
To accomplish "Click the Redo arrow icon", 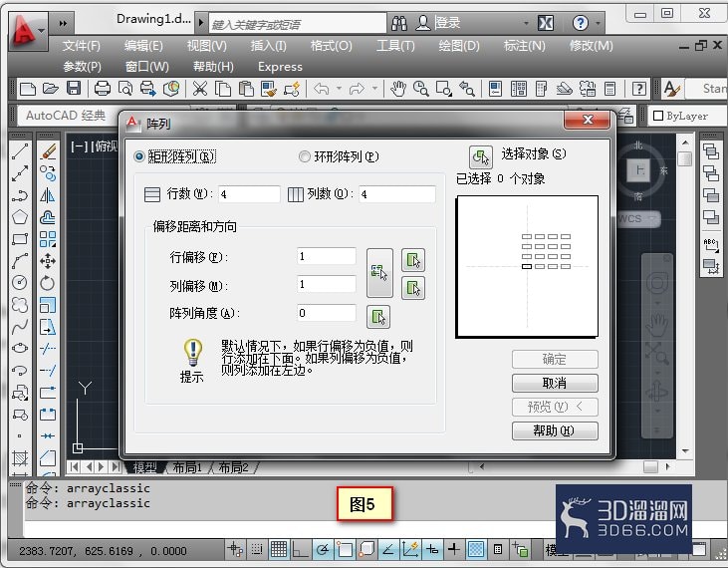I will tap(357, 89).
